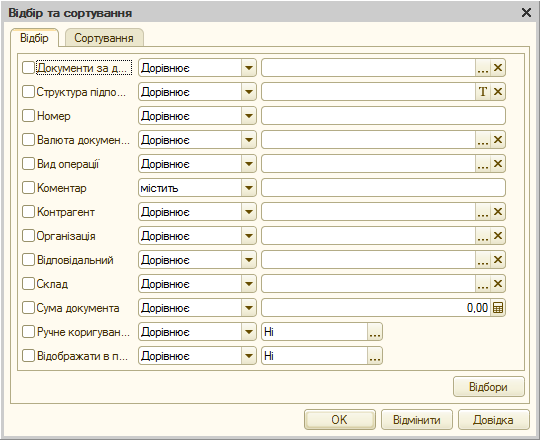This screenshot has width=540, height=440.
Task: Expand comparison dropdown for Контрагент
Action: pos(249,212)
